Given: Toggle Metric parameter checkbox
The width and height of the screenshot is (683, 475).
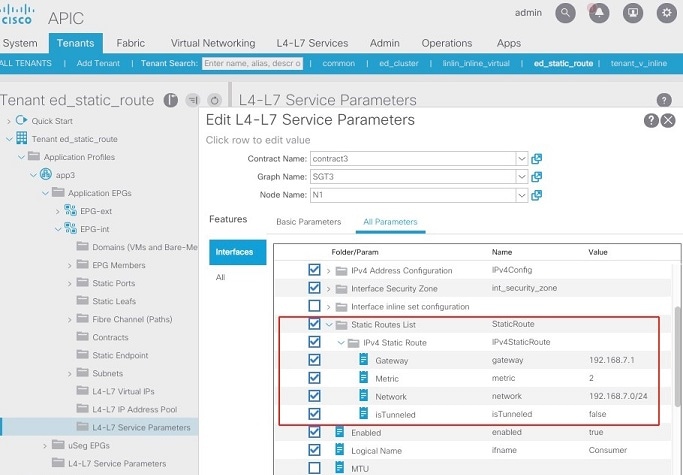Looking at the screenshot, I should (314, 378).
